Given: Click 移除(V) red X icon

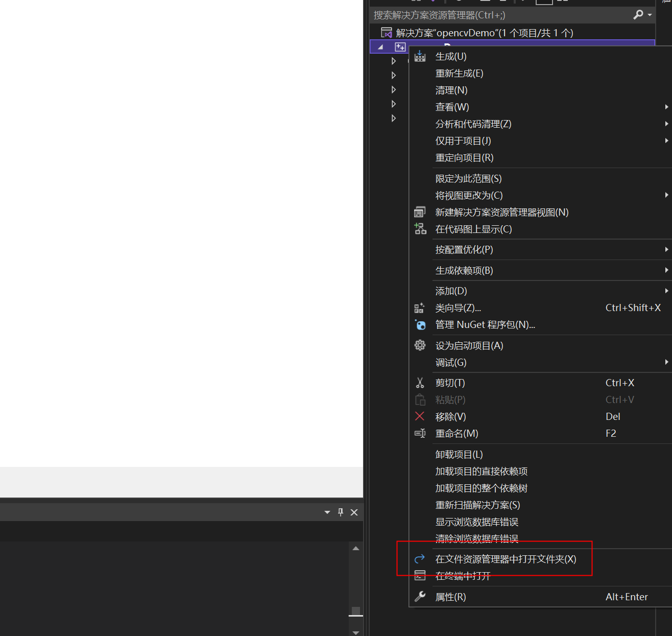Looking at the screenshot, I should coord(420,416).
